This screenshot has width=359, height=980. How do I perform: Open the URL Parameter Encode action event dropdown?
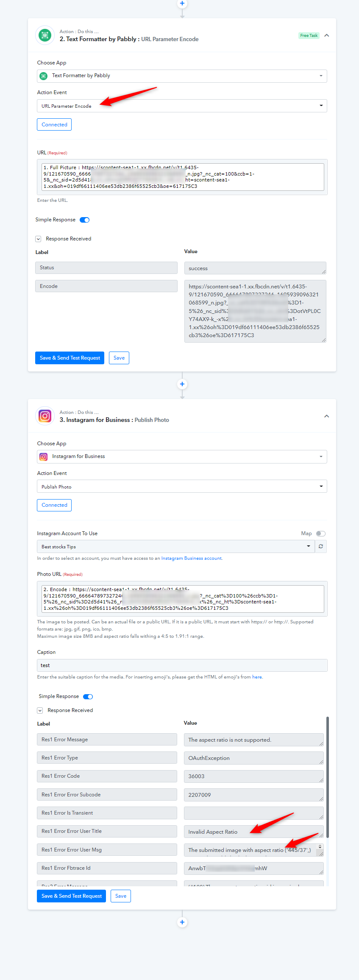point(182,106)
